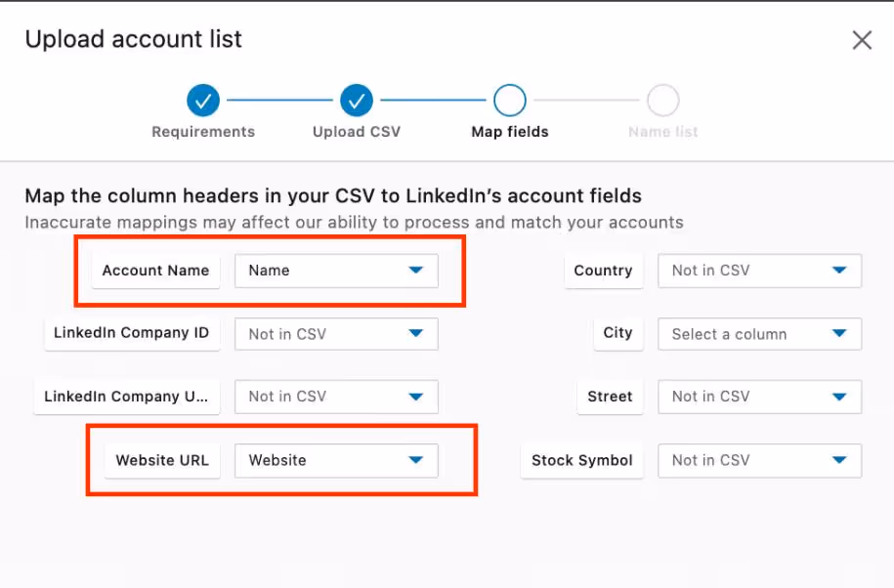Open the City 'Select a column' dropdown
The width and height of the screenshot is (894, 588).
pyautogui.click(x=759, y=334)
